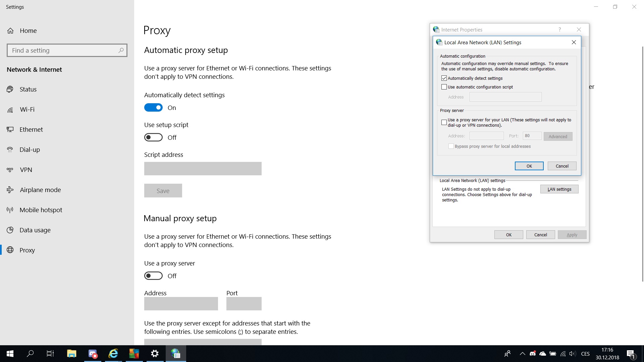Show hidden system tray icons

pos(522,354)
